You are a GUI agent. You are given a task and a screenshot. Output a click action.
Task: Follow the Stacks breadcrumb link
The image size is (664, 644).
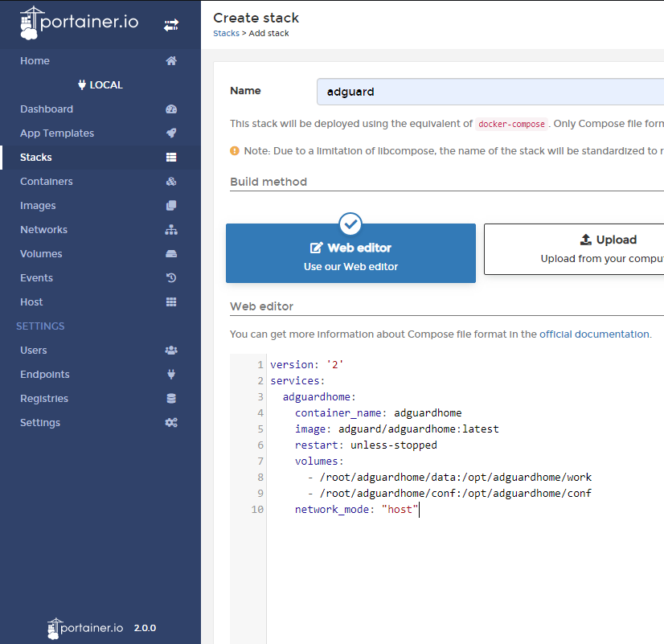coord(226,33)
